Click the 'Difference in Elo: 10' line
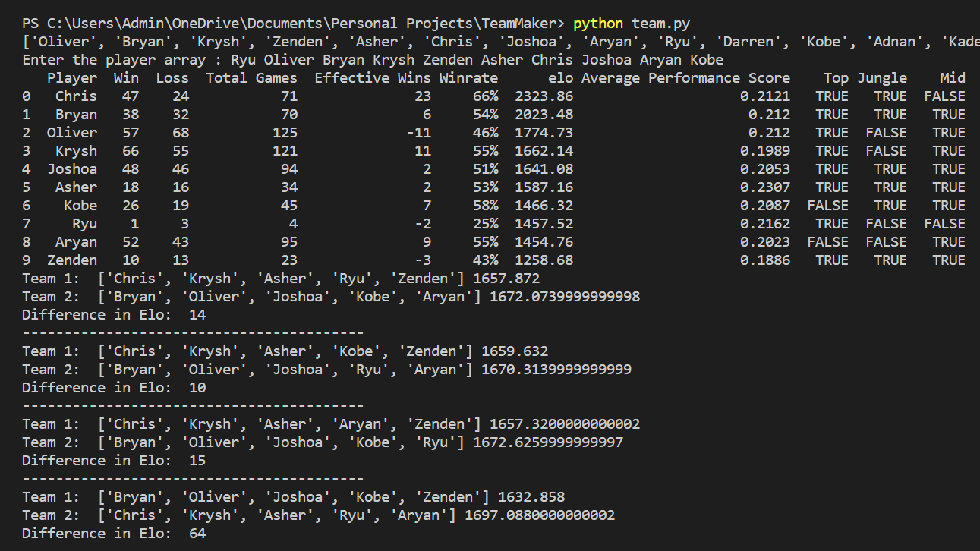Viewport: 980px width, 551px height. click(114, 388)
